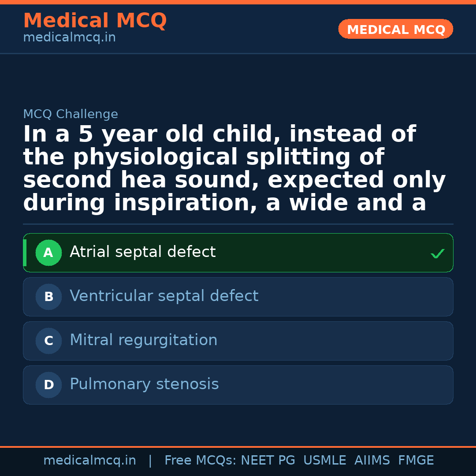
Task: Click the green checkmark on option A
Action: 437,253
